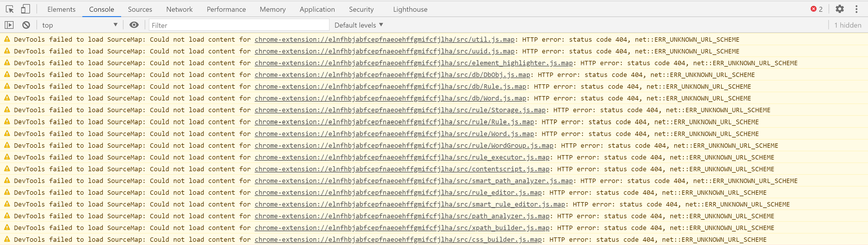The height and width of the screenshot is (245, 868).
Task: Click warning icon on rule/Word.js.map row
Action: point(7,133)
